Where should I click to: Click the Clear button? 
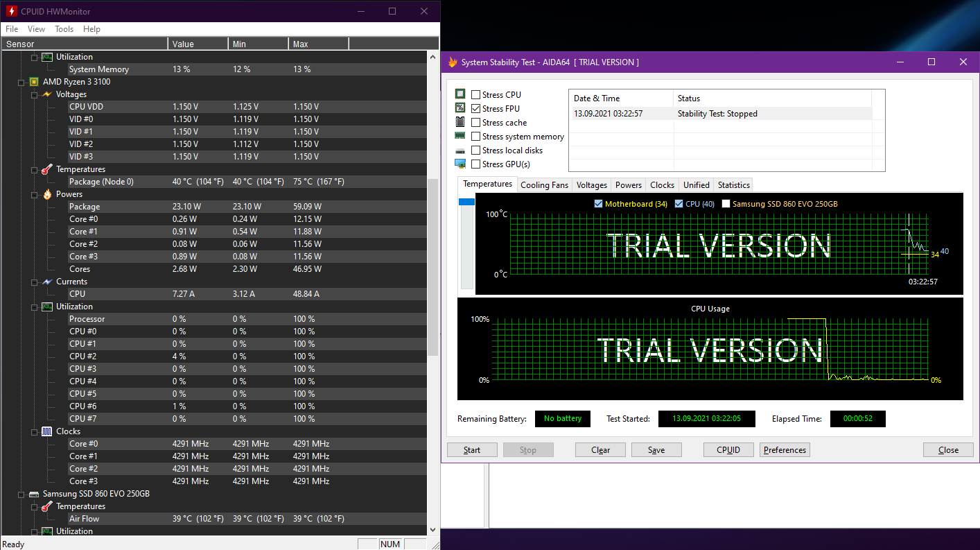click(600, 450)
